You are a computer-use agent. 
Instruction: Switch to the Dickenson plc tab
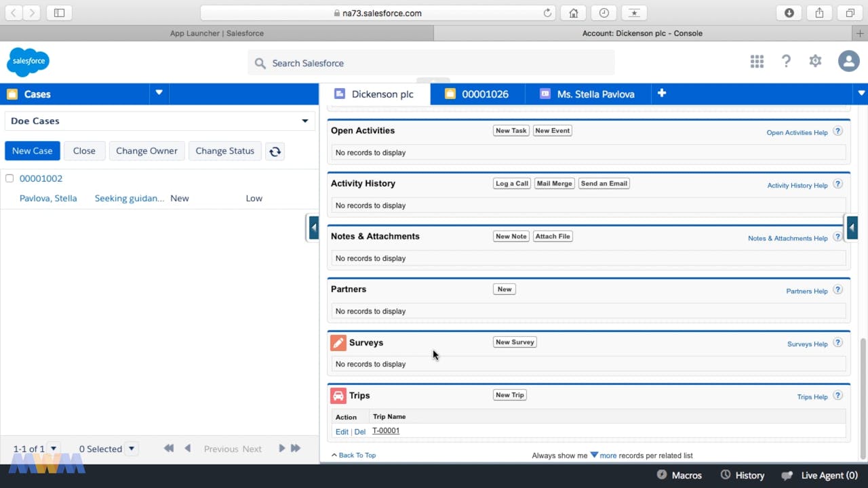pyautogui.click(x=374, y=94)
